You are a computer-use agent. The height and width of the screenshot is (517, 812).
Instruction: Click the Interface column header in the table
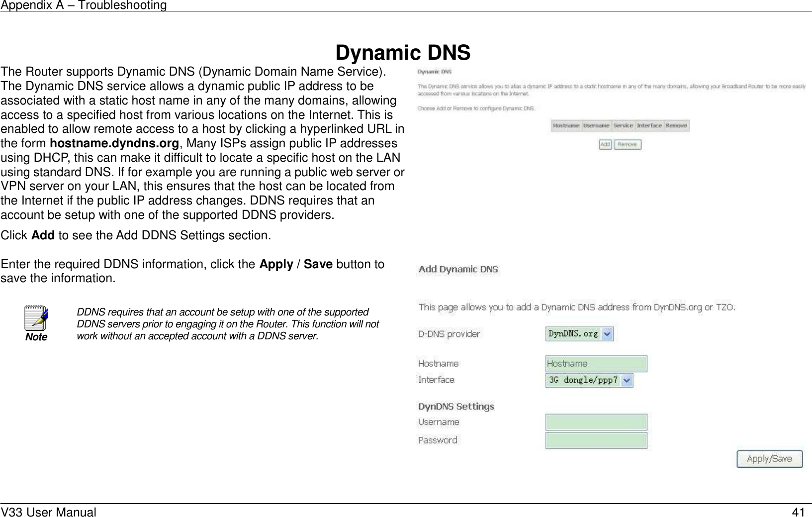(x=649, y=126)
